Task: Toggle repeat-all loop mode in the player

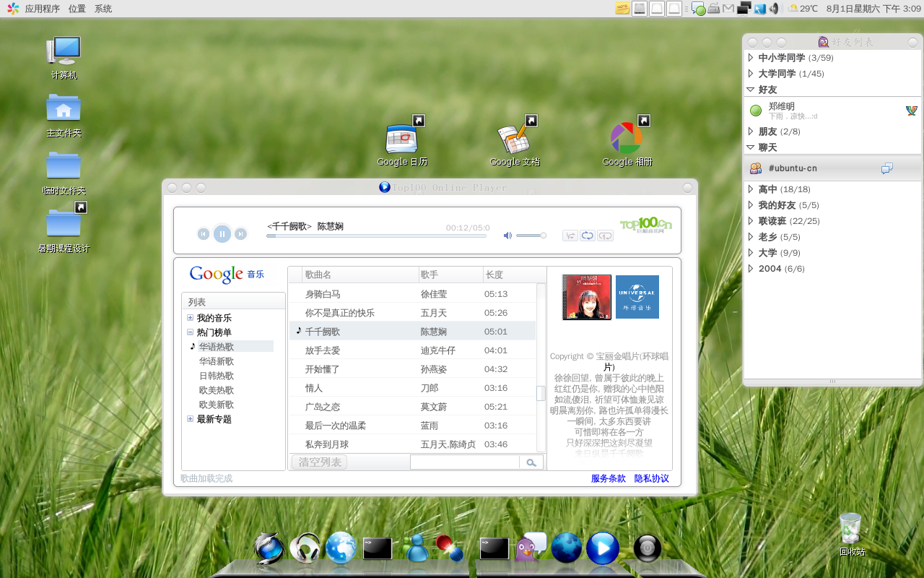Action: [588, 236]
